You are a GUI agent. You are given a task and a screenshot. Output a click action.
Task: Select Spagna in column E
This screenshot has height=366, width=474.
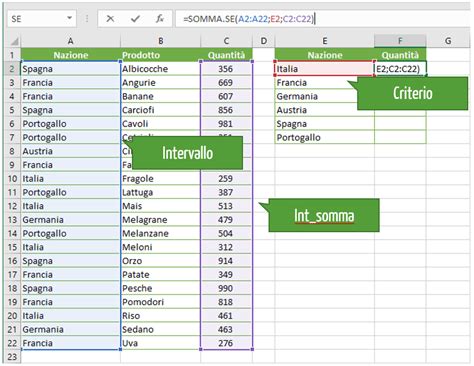click(x=325, y=124)
